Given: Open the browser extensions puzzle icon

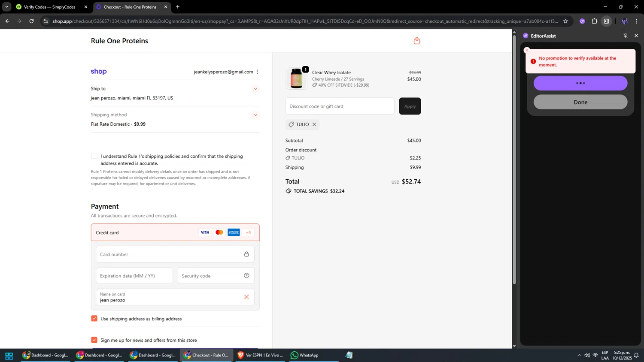Looking at the screenshot, I should [594, 21].
